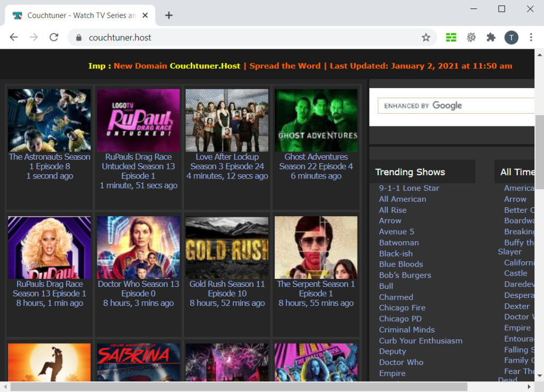The height and width of the screenshot is (392, 544).
Task: Click Doctor Who Season 13 Episode 0 link
Action: pyautogui.click(x=139, y=288)
